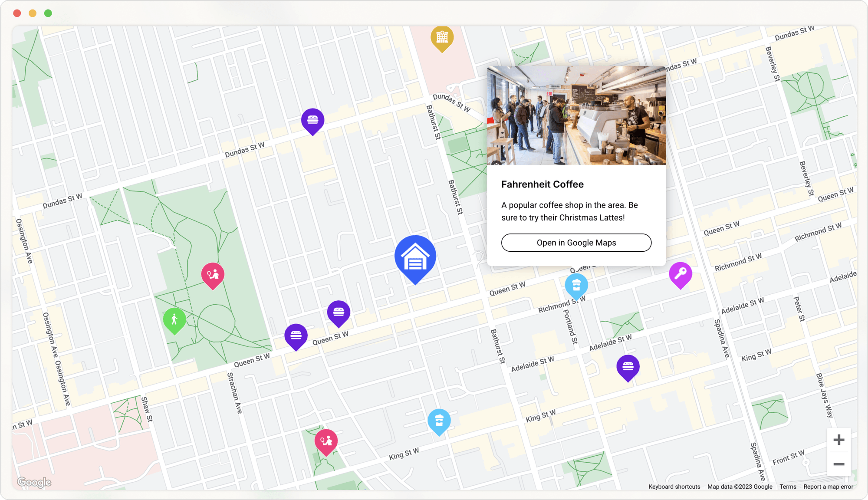Click the blue home marker near Queen St W
868x500 pixels.
(414, 257)
